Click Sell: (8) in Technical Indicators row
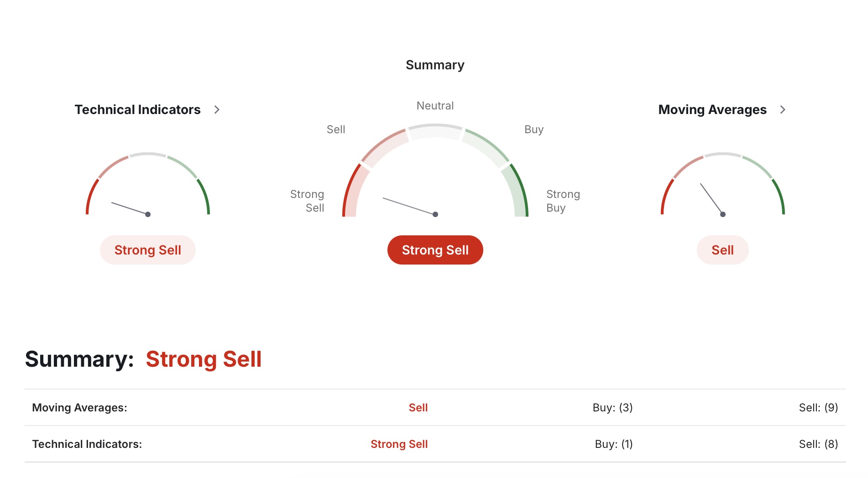The image size is (868, 478). (818, 444)
